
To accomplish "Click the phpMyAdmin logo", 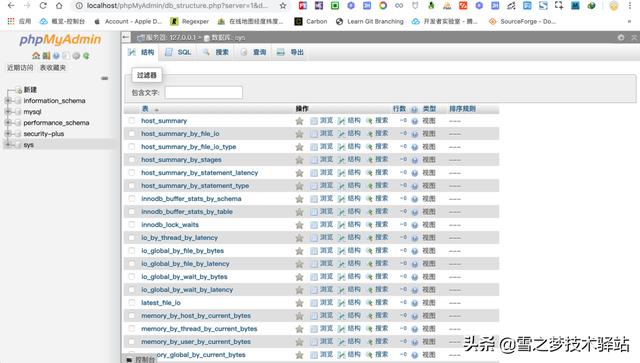I will tap(60, 40).
